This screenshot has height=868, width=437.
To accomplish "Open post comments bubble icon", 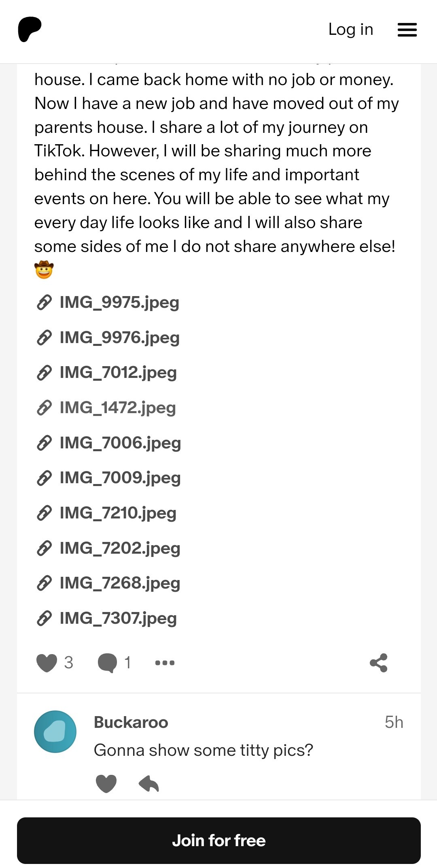I will [107, 663].
